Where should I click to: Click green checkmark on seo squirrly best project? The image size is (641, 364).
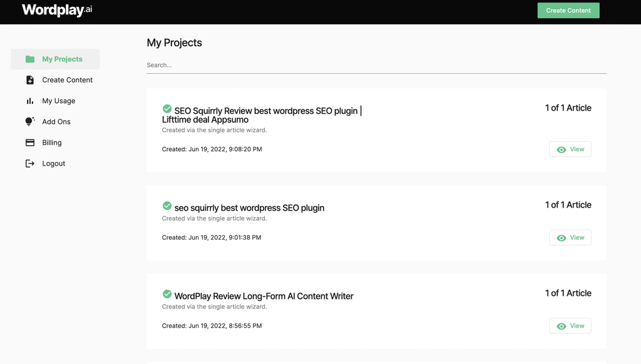click(x=167, y=206)
